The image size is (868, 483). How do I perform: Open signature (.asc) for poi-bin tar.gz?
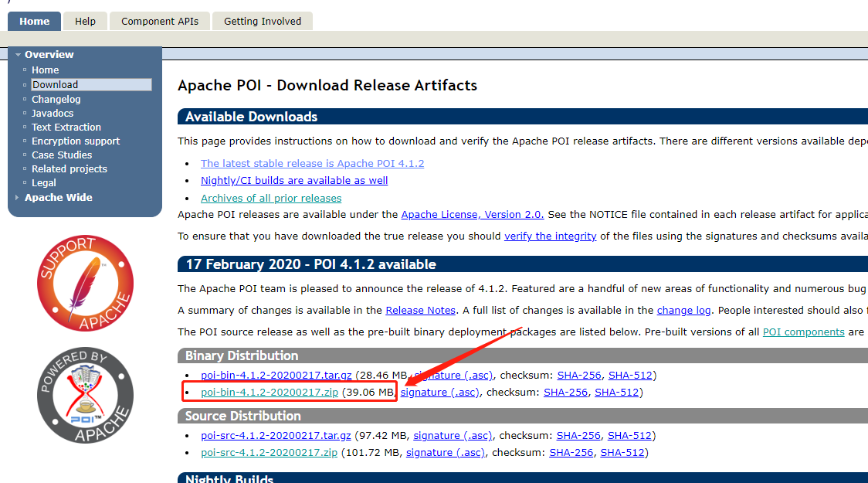(x=453, y=375)
